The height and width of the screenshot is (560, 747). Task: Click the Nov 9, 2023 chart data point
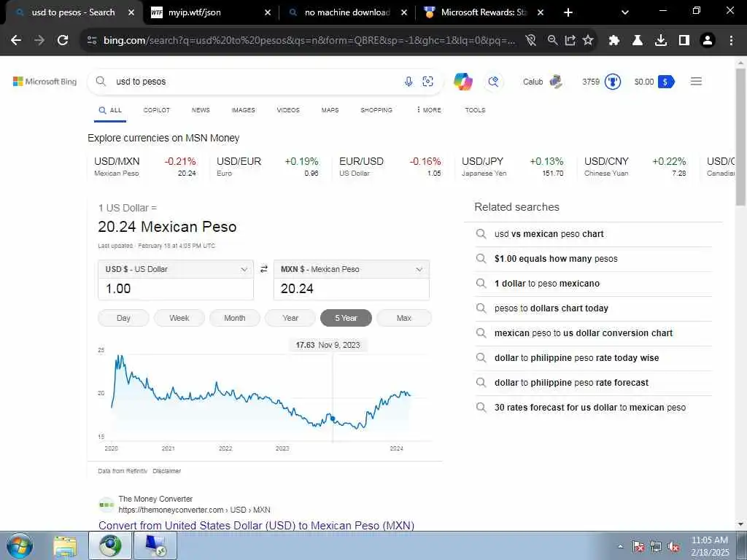(x=333, y=419)
